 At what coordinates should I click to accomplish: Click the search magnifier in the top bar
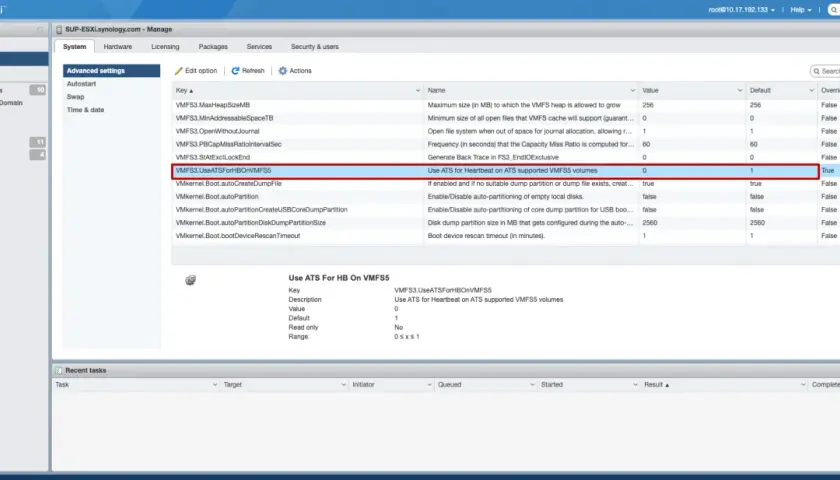coord(835,10)
